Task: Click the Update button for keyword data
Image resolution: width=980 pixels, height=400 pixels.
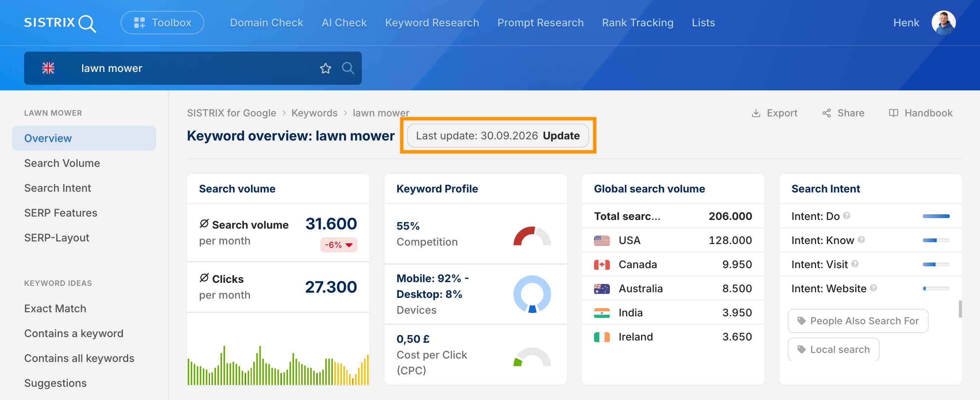Action: [x=561, y=136]
